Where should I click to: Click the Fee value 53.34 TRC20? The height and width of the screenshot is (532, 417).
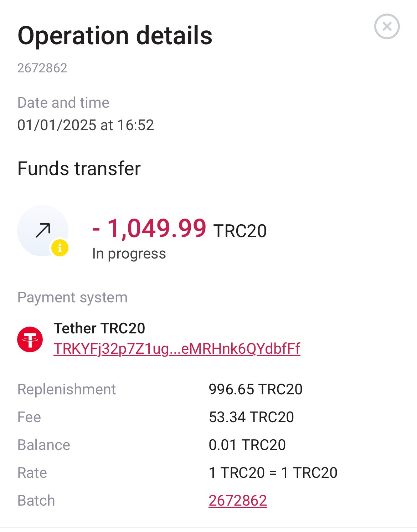pos(251,417)
